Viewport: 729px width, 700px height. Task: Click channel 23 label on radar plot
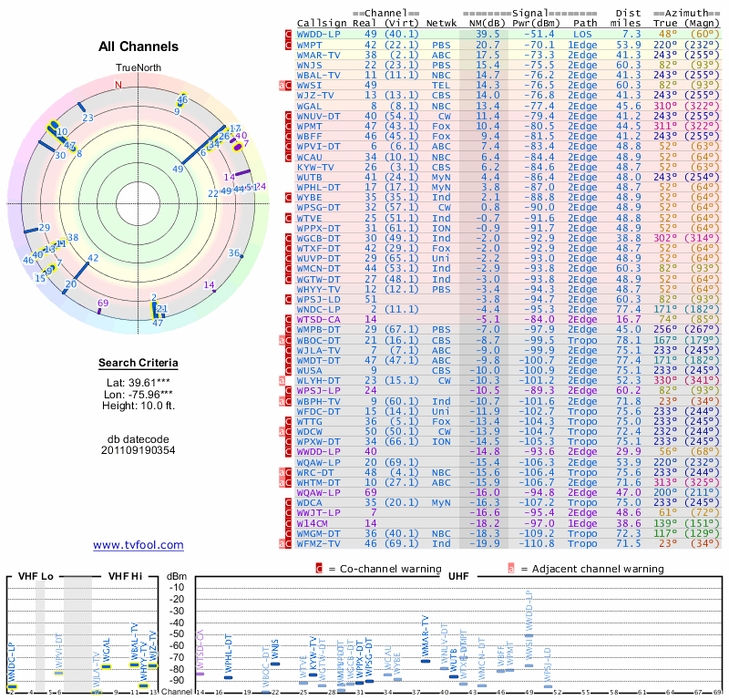click(x=87, y=118)
